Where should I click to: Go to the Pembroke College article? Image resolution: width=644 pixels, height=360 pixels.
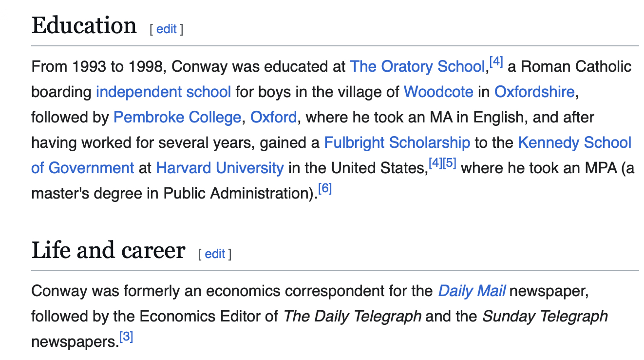pos(177,117)
